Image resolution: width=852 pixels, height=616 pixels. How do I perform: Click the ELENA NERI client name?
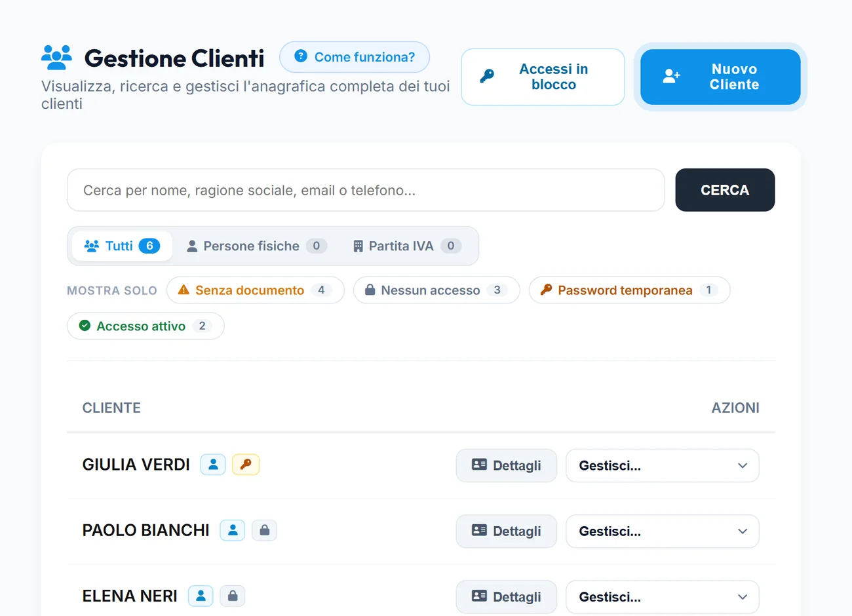point(130,596)
